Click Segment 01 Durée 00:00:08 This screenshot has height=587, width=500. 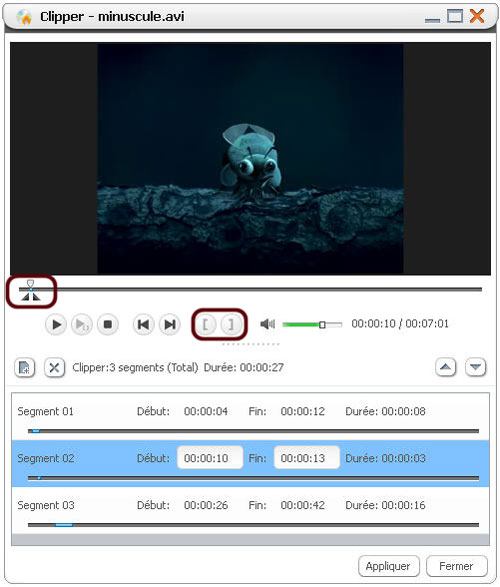[x=385, y=411]
